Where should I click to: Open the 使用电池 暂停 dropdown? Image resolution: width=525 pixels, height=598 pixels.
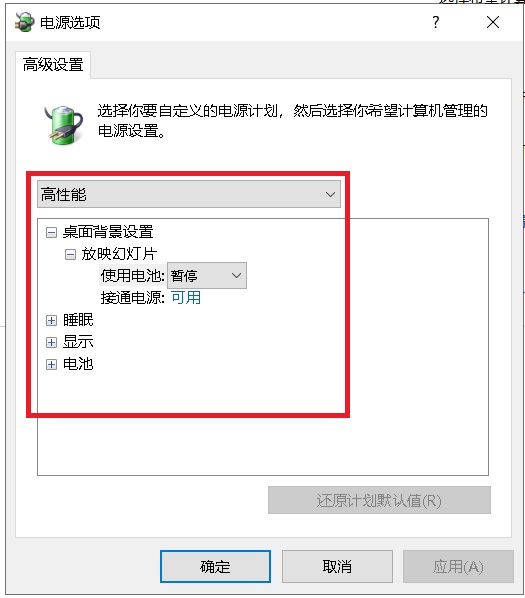click(x=207, y=275)
